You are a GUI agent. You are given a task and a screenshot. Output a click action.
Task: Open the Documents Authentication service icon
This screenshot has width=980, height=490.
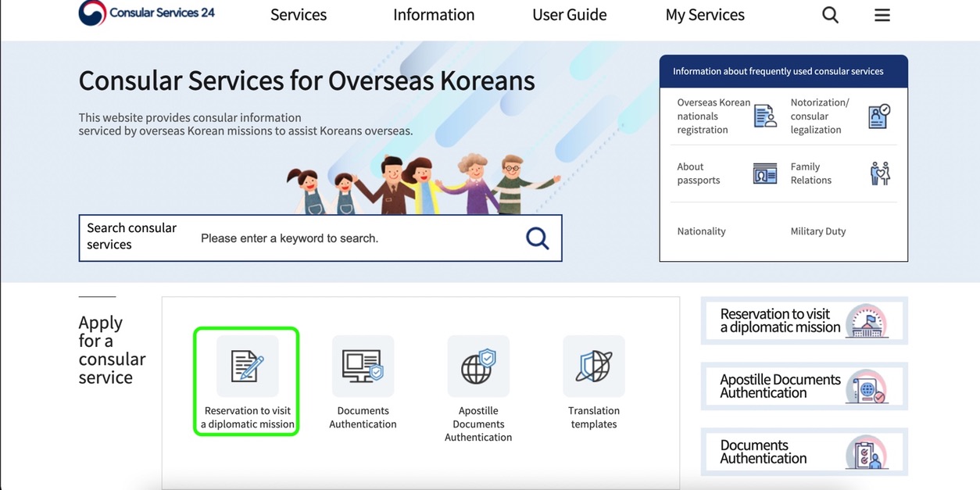363,366
